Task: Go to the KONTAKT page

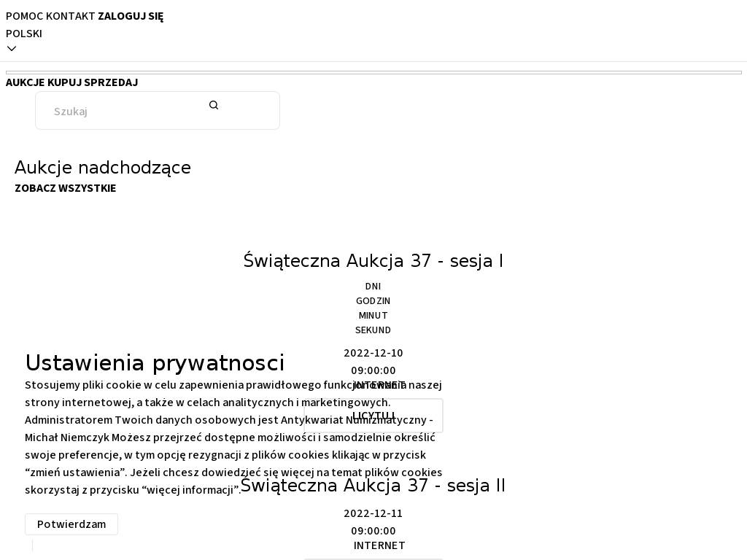Action: coord(70,16)
